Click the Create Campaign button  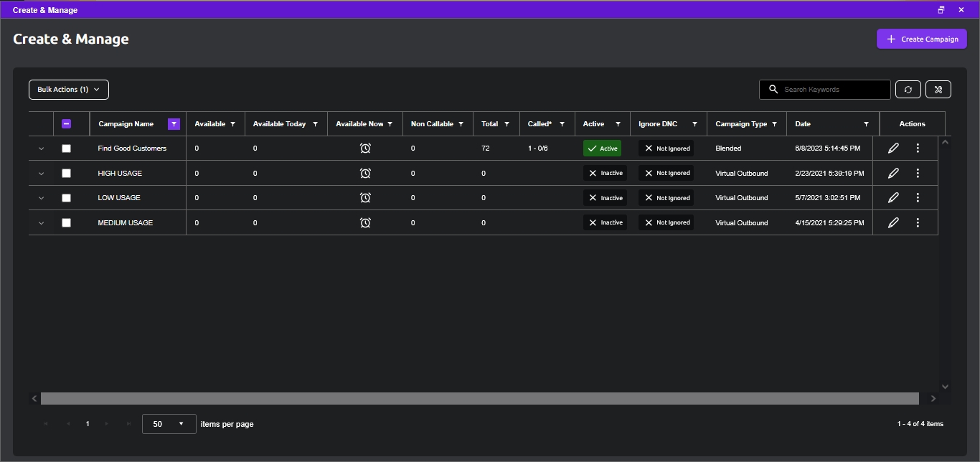click(922, 39)
